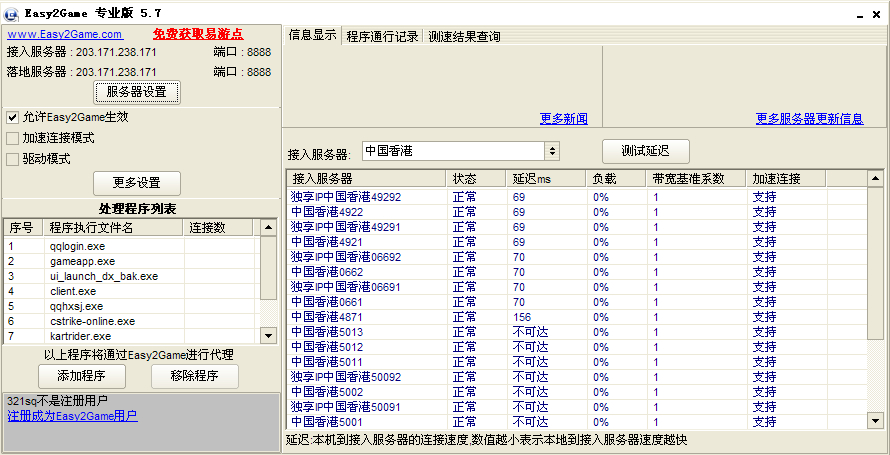Open 更多服务器更新信息 link
890x455 pixels.
click(x=809, y=119)
